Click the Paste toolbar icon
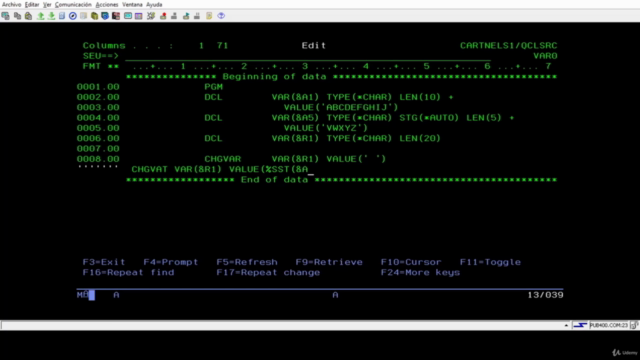This screenshot has height=360, width=640. click(28, 16)
